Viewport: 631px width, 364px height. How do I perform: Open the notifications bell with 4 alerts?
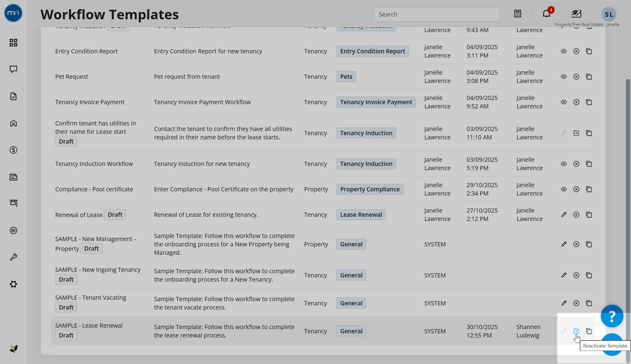547,13
